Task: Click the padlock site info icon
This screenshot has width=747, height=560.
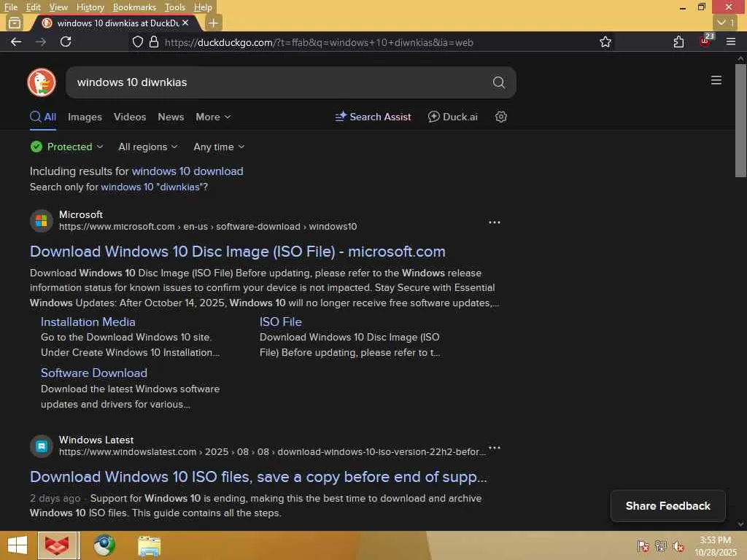Action: (154, 42)
